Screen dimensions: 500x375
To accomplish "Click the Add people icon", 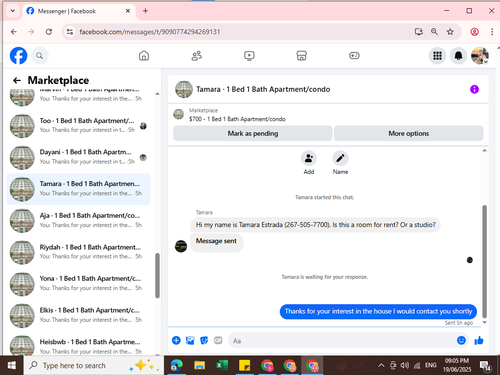I will 309,158.
